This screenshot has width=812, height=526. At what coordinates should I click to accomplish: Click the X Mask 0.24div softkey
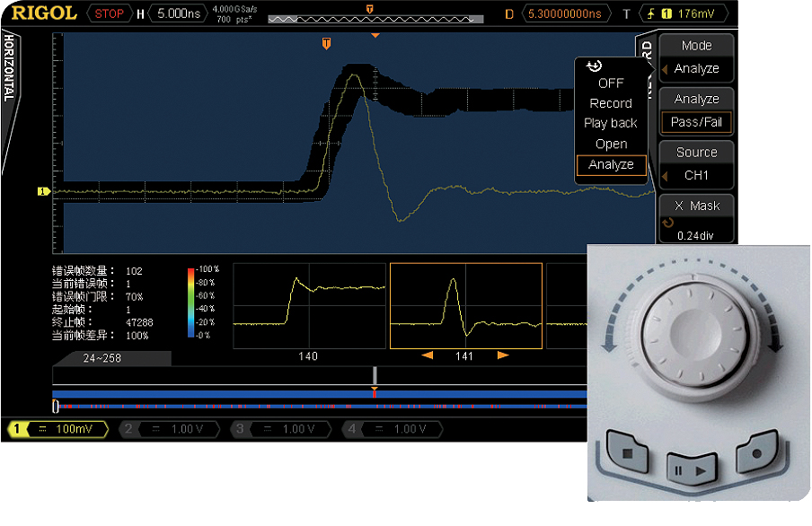[x=696, y=219]
